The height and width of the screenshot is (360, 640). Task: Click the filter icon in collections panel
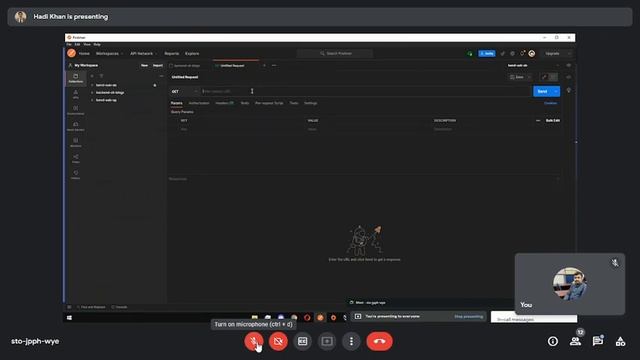[101, 76]
